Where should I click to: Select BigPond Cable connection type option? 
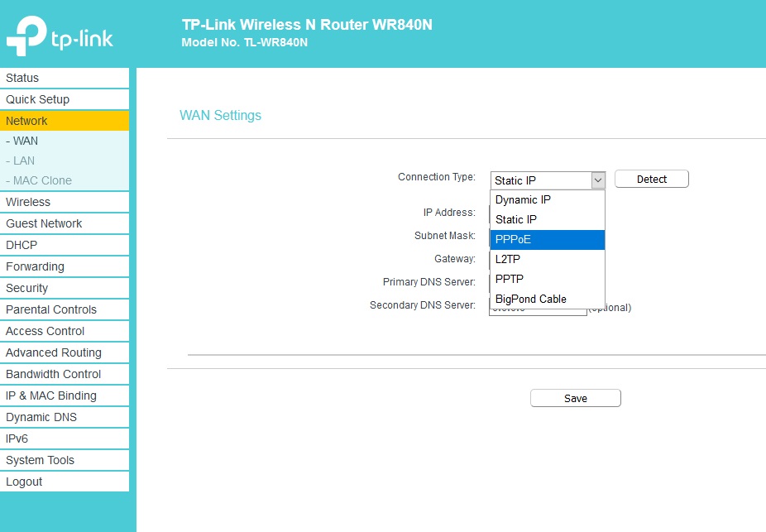coord(548,299)
